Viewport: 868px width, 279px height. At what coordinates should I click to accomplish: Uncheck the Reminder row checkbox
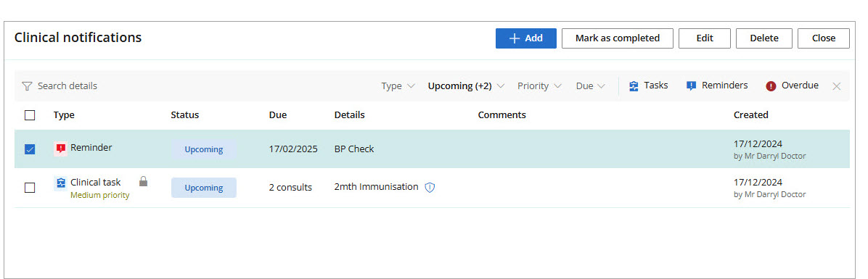[30, 149]
